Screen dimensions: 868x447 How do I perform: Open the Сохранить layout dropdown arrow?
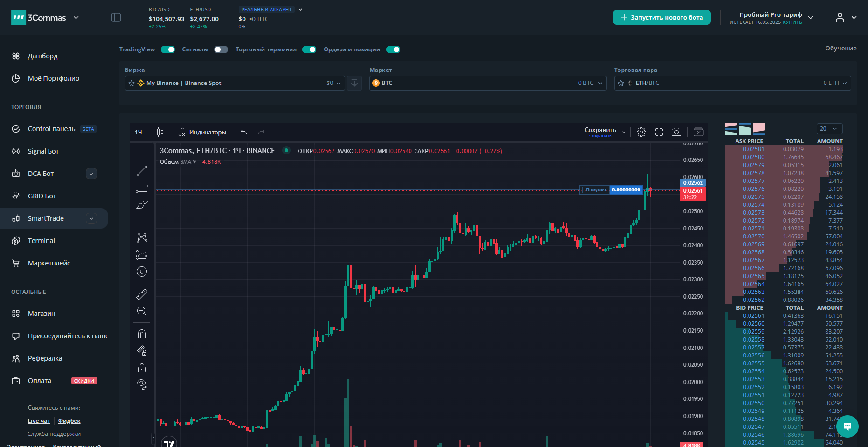[x=624, y=132]
